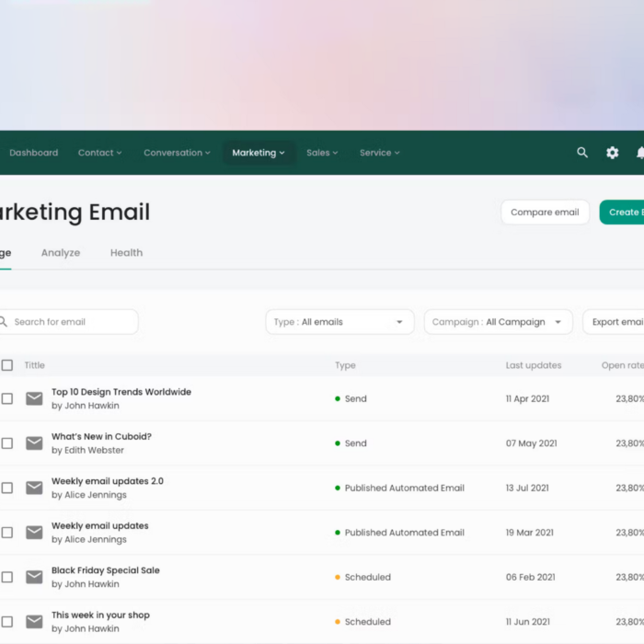
Task: Click the notification bell icon
Action: pyautogui.click(x=639, y=153)
